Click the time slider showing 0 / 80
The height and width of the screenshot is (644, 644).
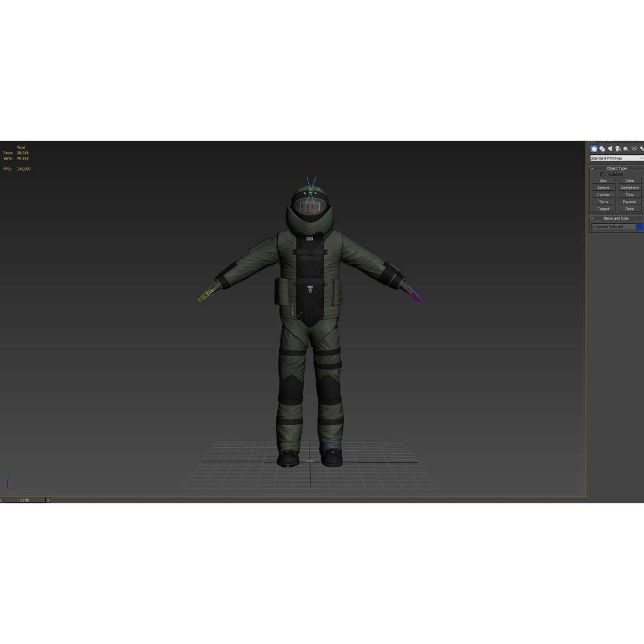(x=24, y=500)
